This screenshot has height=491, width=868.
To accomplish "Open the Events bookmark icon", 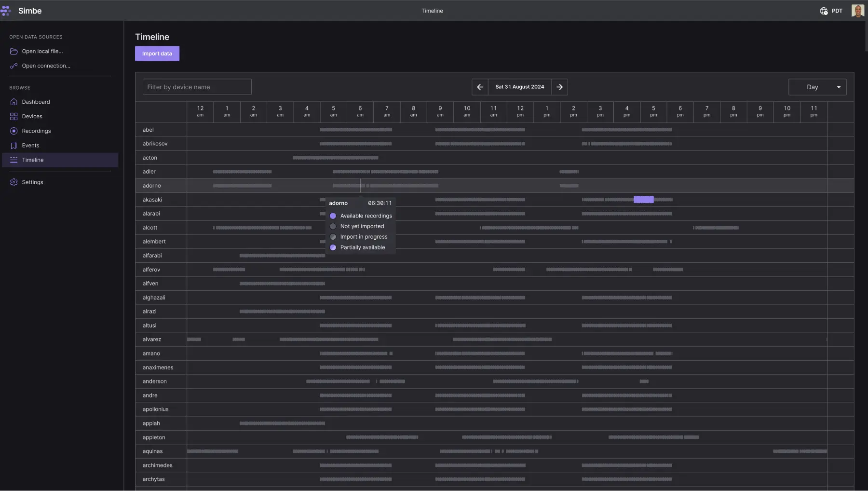I will (x=14, y=145).
